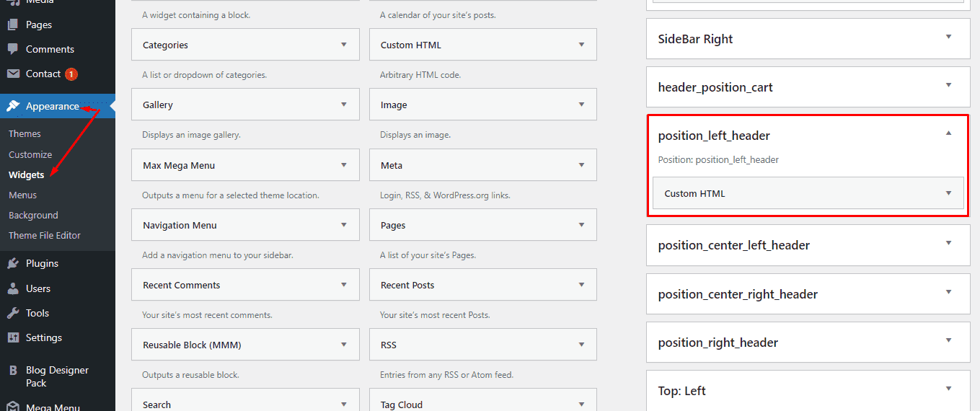This screenshot has width=980, height=411.
Task: Expand the header_position_cart widget area
Action: (x=948, y=85)
